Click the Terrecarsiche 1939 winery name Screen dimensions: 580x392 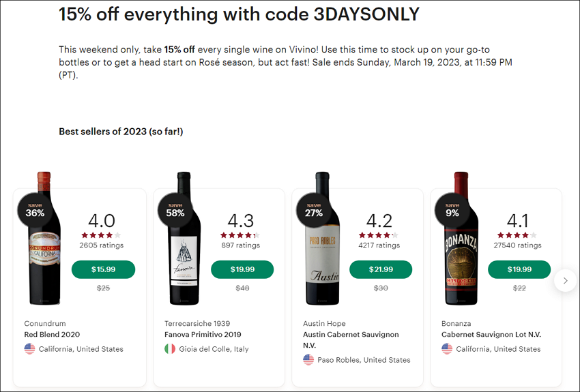pos(197,323)
